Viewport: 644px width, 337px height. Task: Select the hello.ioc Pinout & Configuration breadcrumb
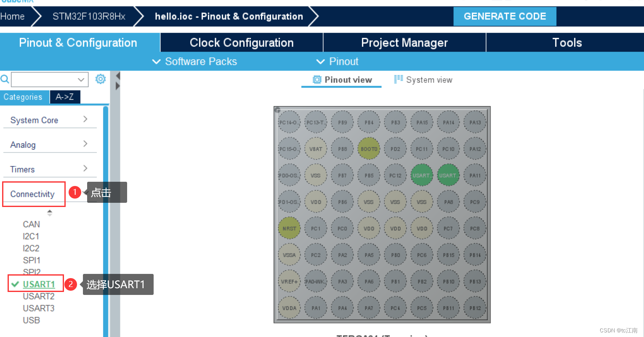[229, 16]
